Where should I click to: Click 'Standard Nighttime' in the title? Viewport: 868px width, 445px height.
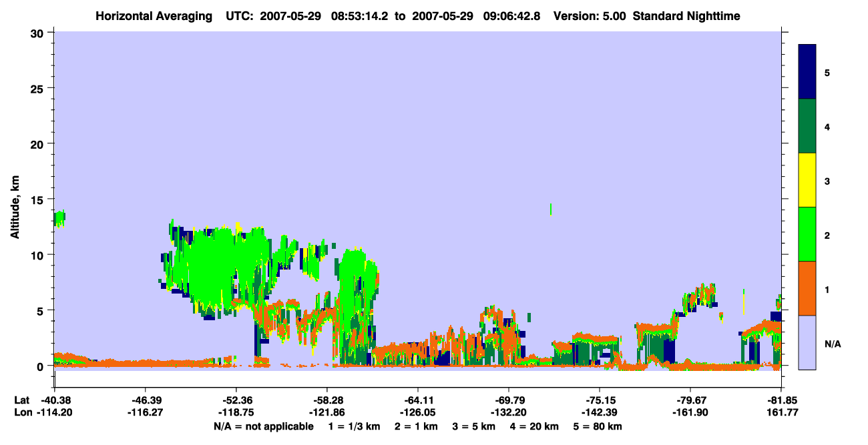686,16
